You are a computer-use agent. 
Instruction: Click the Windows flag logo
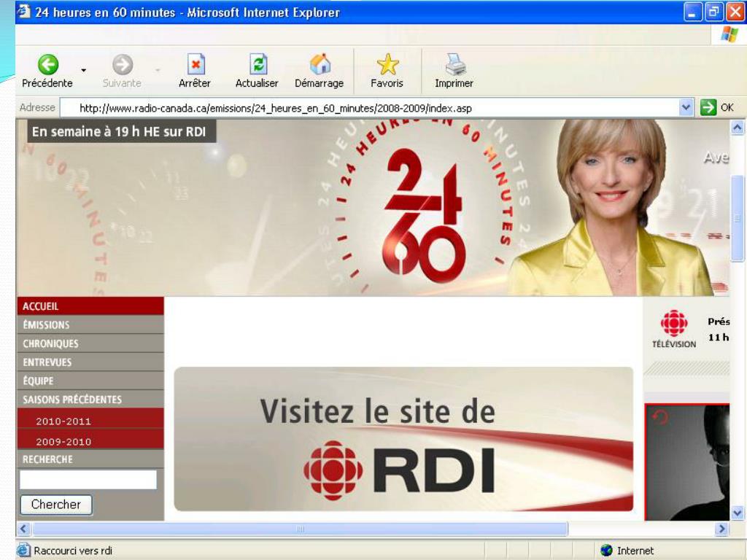coord(729,34)
